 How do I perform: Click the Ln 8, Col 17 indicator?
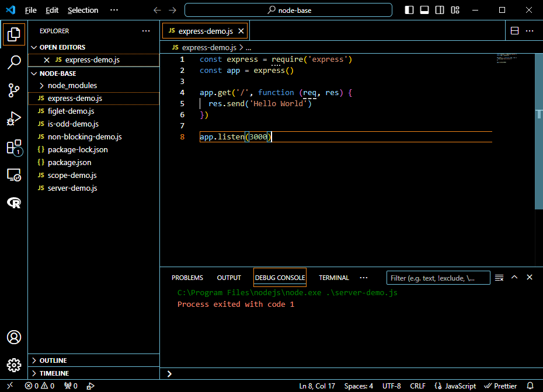tap(317, 386)
